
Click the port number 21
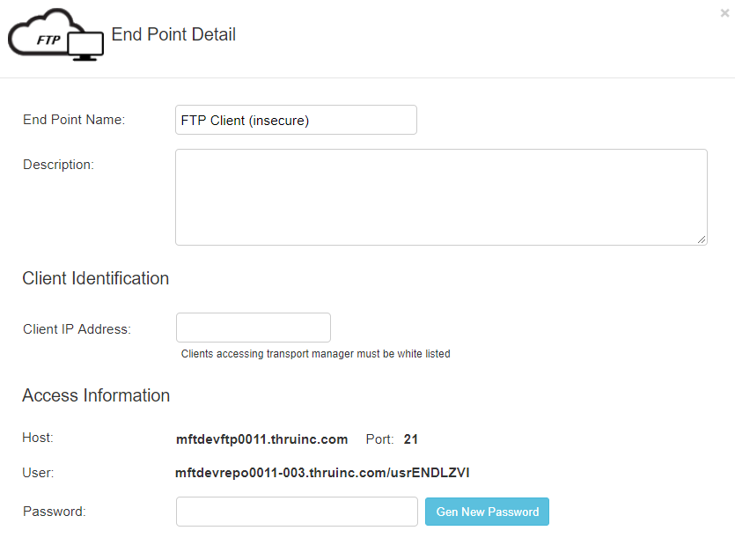pyautogui.click(x=410, y=439)
